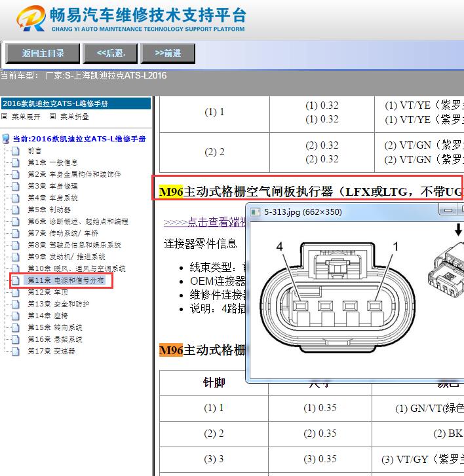The height and width of the screenshot is (476, 464).
Task: Expand all menus via 菜单展开
Action: pyautogui.click(x=26, y=117)
